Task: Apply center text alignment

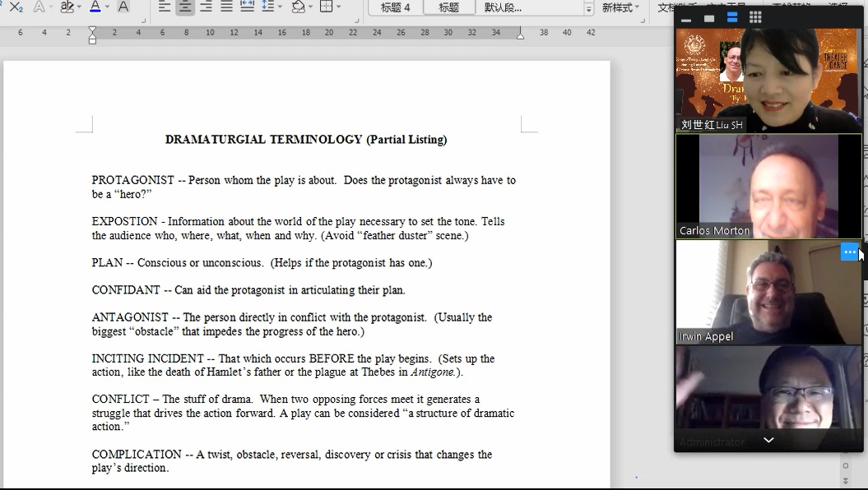Action: coord(185,7)
